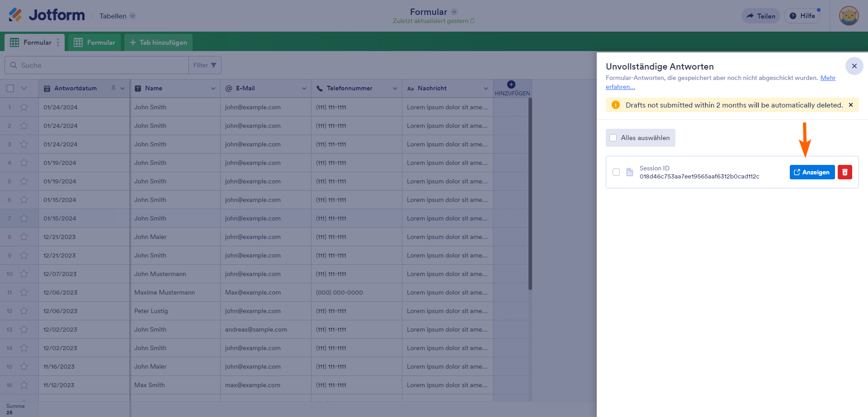
Task: Click the refresh icon next to last updated
Action: click(472, 21)
